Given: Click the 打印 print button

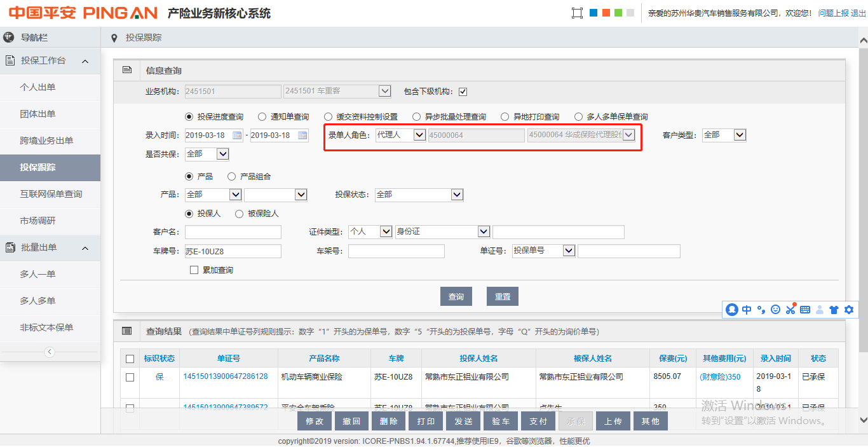Looking at the screenshot, I should pyautogui.click(x=426, y=421).
